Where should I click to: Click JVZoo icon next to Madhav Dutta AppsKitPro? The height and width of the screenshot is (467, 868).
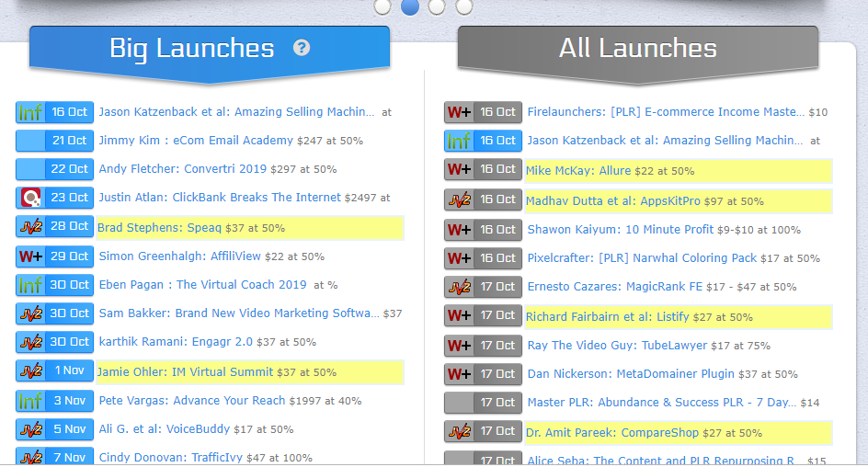tap(459, 199)
